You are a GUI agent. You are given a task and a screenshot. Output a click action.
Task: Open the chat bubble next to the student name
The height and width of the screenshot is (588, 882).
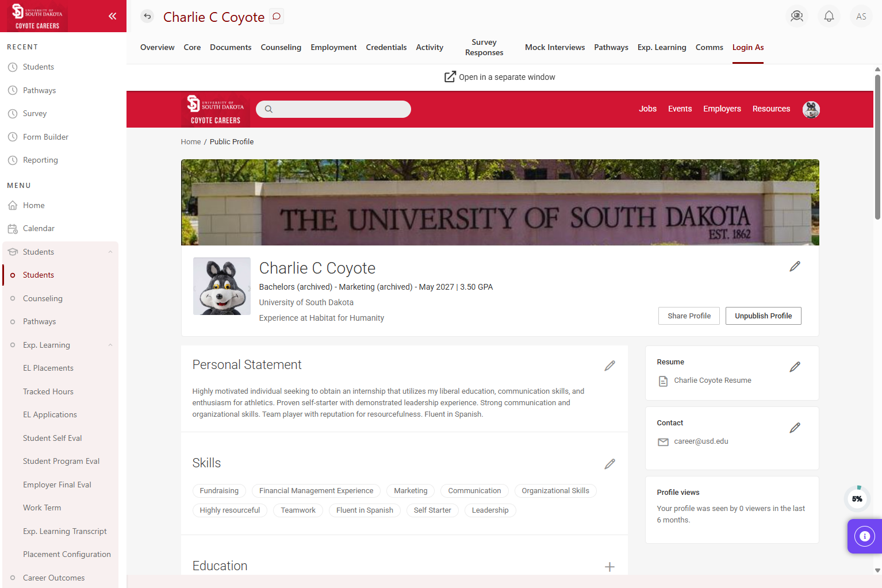(277, 16)
